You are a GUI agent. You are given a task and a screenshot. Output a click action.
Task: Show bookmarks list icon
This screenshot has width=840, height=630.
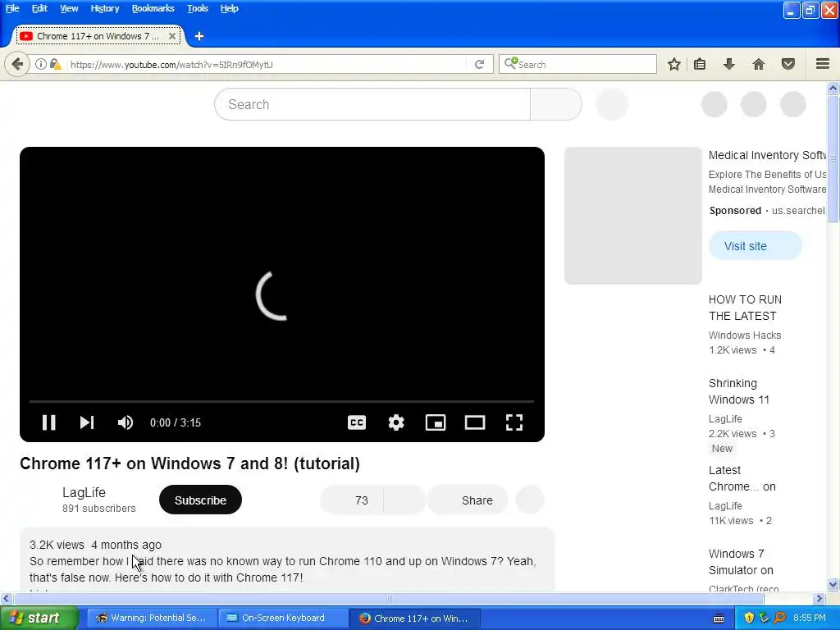(700, 64)
